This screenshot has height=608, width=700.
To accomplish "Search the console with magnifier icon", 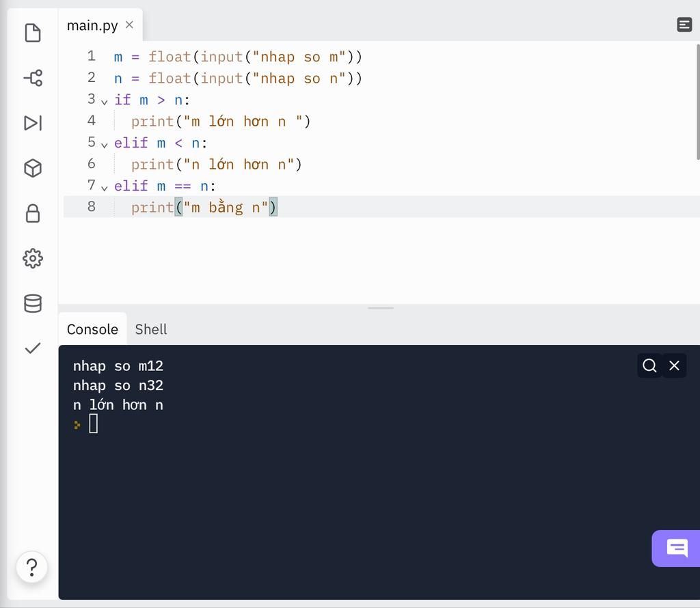I will (x=649, y=365).
